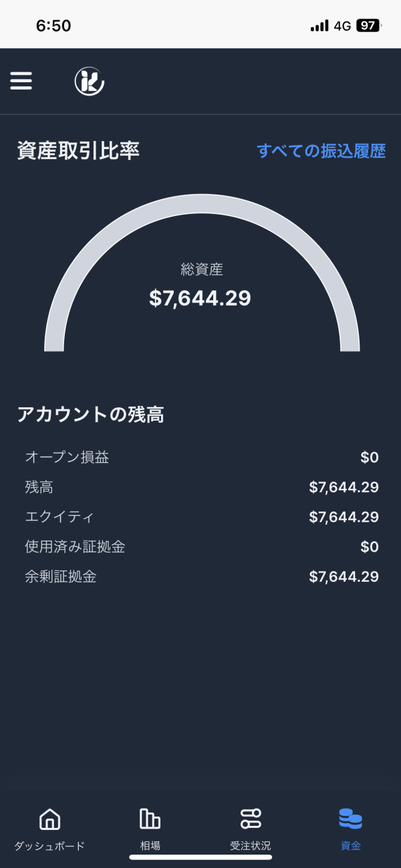Select the オープン損益 row
Viewport: 401px width, 868px height.
[x=200, y=457]
